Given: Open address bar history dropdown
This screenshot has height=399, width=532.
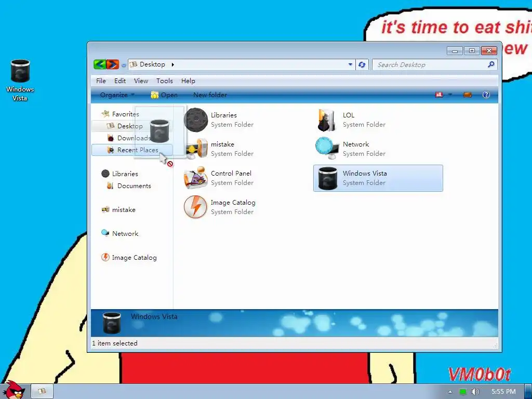Looking at the screenshot, I should 350,64.
